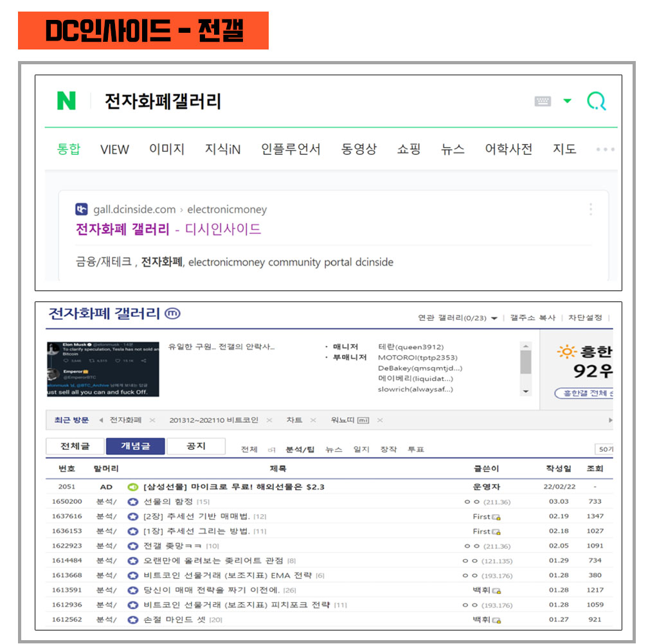Expand the search history dropdown arrow
Screen dimensions: 648x644
click(x=568, y=101)
